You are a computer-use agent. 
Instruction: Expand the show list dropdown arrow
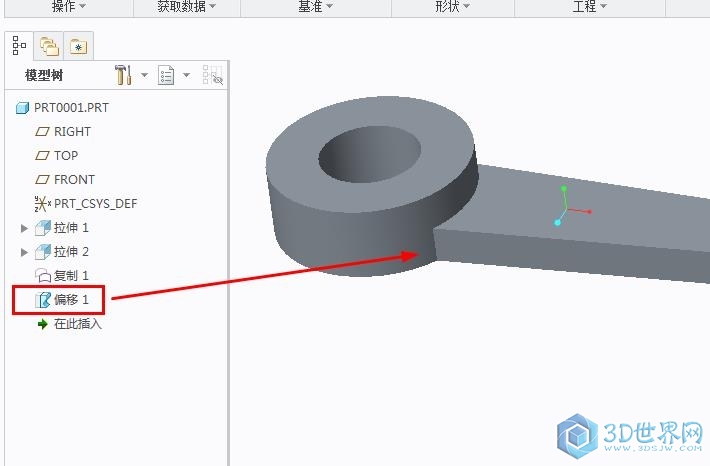click(187, 75)
